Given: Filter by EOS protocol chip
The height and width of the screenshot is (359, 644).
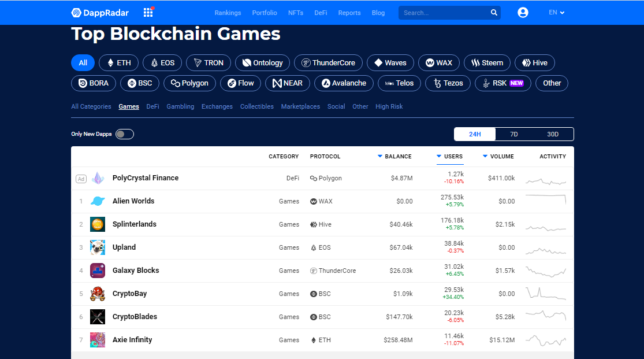Looking at the screenshot, I should (x=162, y=63).
